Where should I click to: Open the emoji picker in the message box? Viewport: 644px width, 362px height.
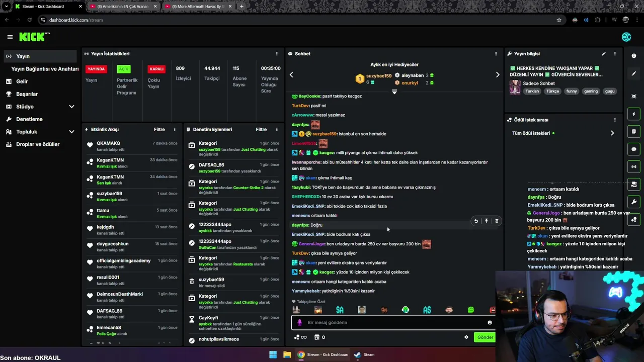(x=490, y=322)
